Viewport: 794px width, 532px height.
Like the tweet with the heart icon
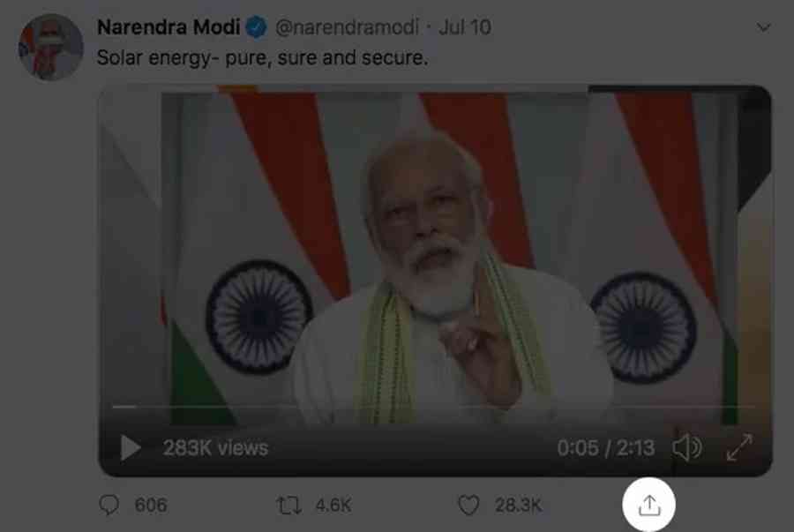468,505
